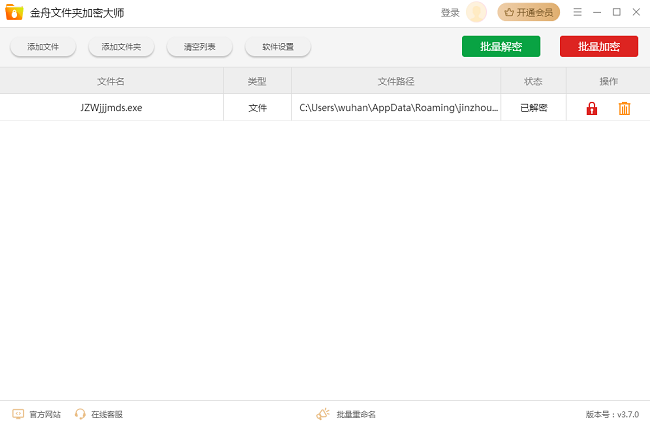Click the official website monitor icon

18,414
